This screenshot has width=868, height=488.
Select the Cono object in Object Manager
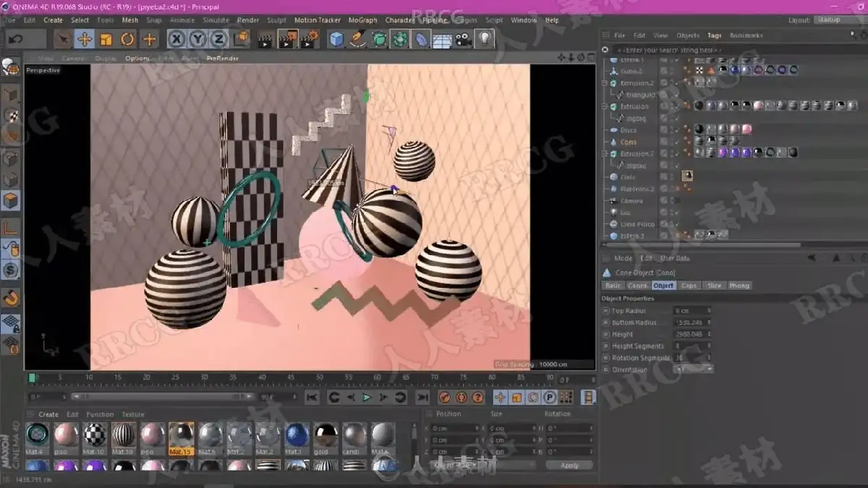628,142
